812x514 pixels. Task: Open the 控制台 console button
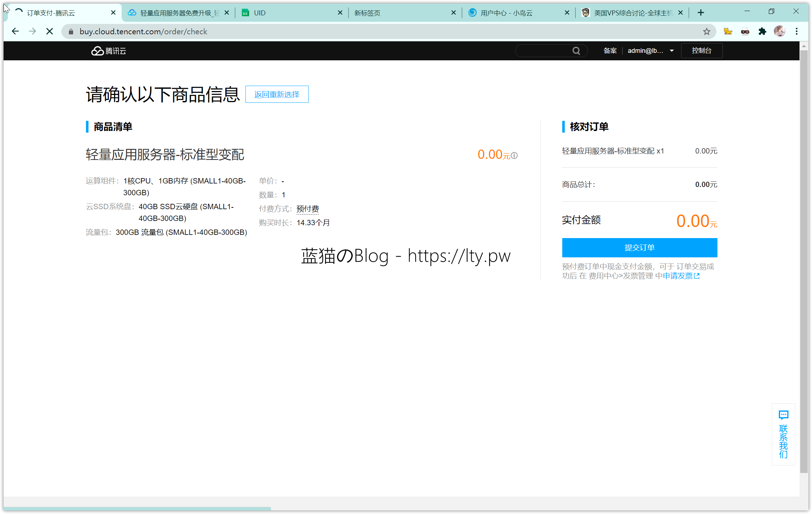tap(701, 51)
